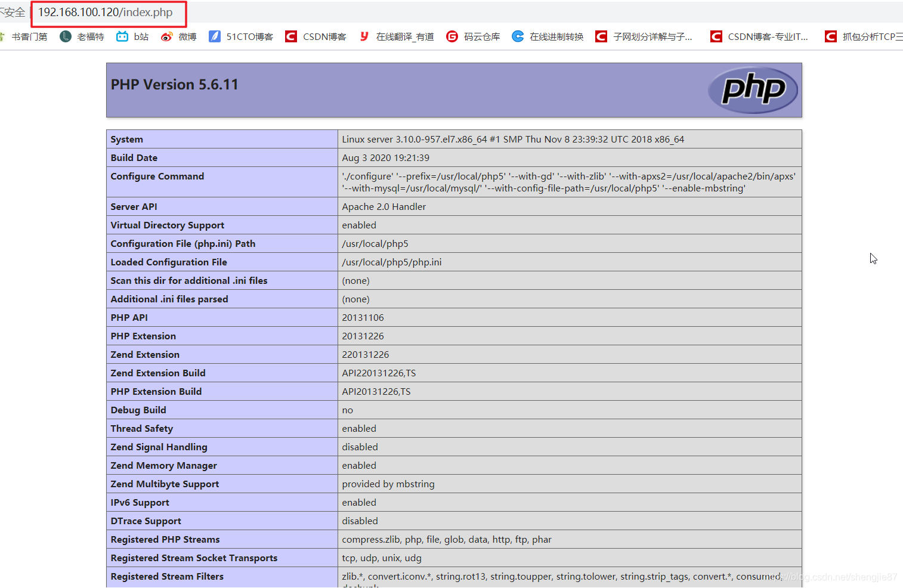Open the 抓包分析TCP bookmark icon

(830, 36)
